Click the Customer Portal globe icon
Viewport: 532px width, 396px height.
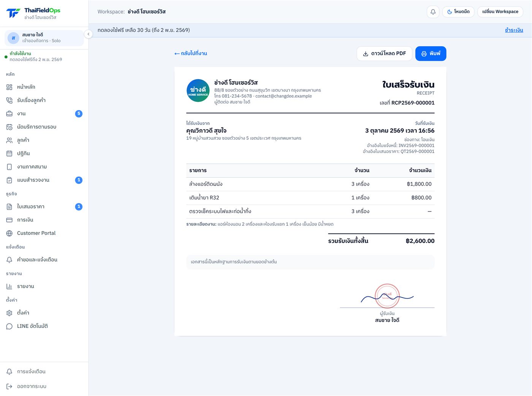9,233
